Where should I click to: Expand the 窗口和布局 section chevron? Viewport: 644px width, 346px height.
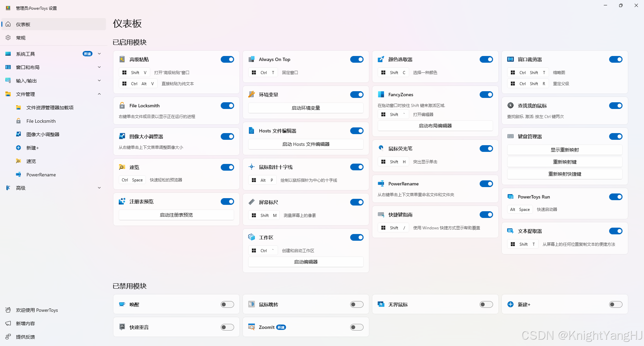pos(99,67)
